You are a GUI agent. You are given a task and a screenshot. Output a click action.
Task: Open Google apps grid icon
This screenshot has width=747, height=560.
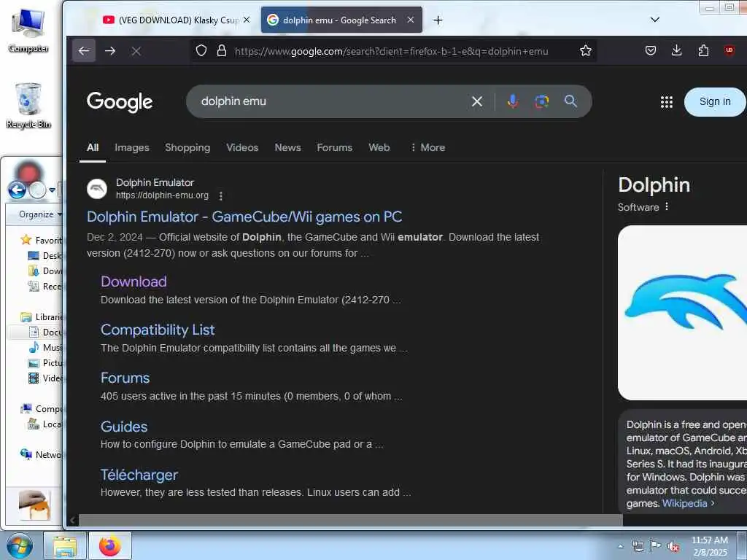pos(667,102)
